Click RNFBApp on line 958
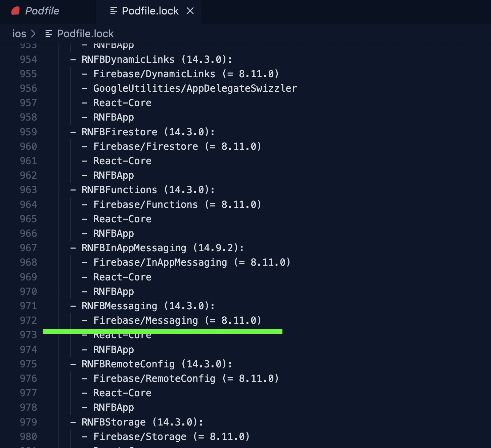This screenshot has height=448, width=491. tap(114, 118)
